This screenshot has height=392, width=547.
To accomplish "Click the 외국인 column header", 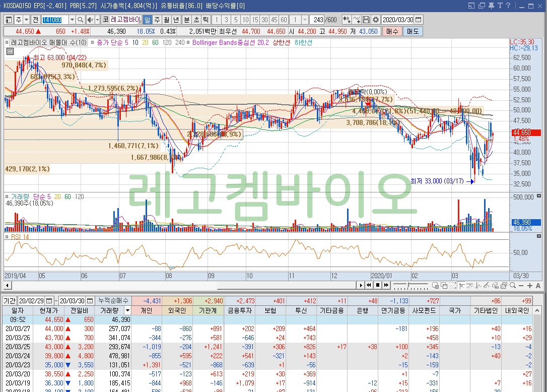I will [177, 310].
